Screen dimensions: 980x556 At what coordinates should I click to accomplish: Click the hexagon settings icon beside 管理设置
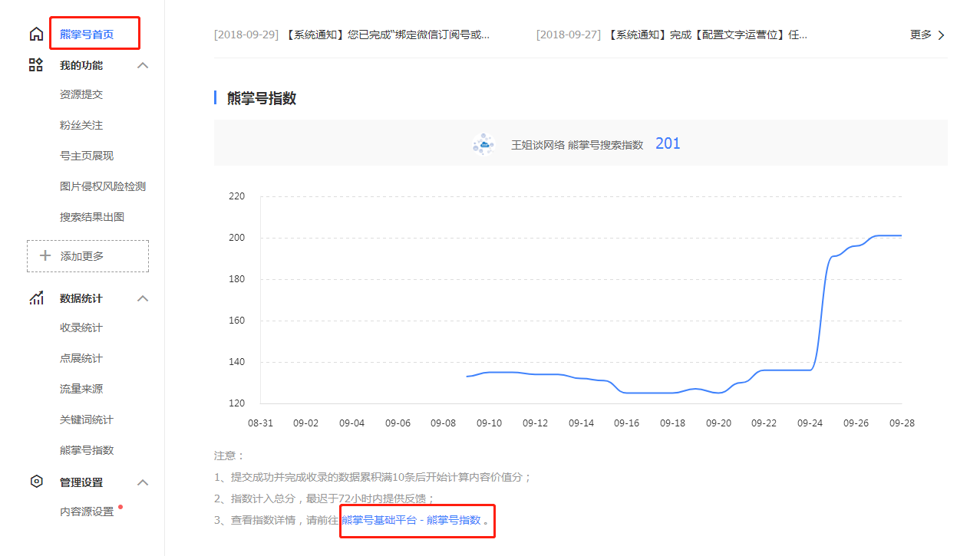point(36,482)
